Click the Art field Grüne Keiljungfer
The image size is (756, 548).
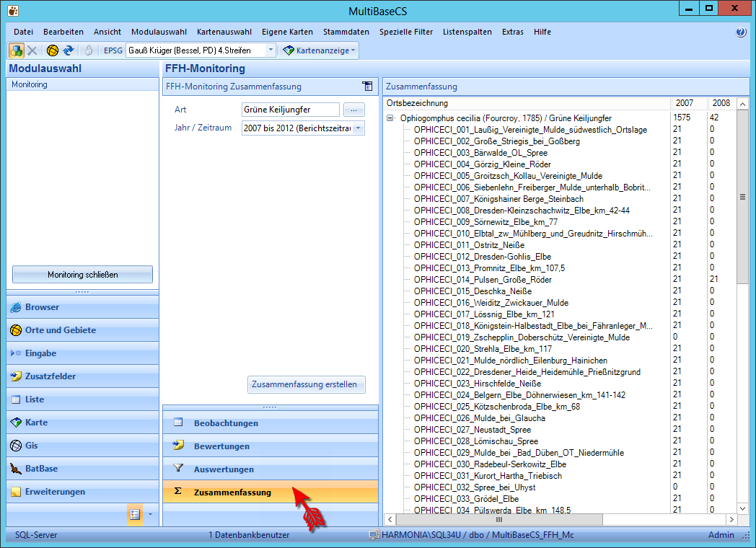(x=290, y=110)
